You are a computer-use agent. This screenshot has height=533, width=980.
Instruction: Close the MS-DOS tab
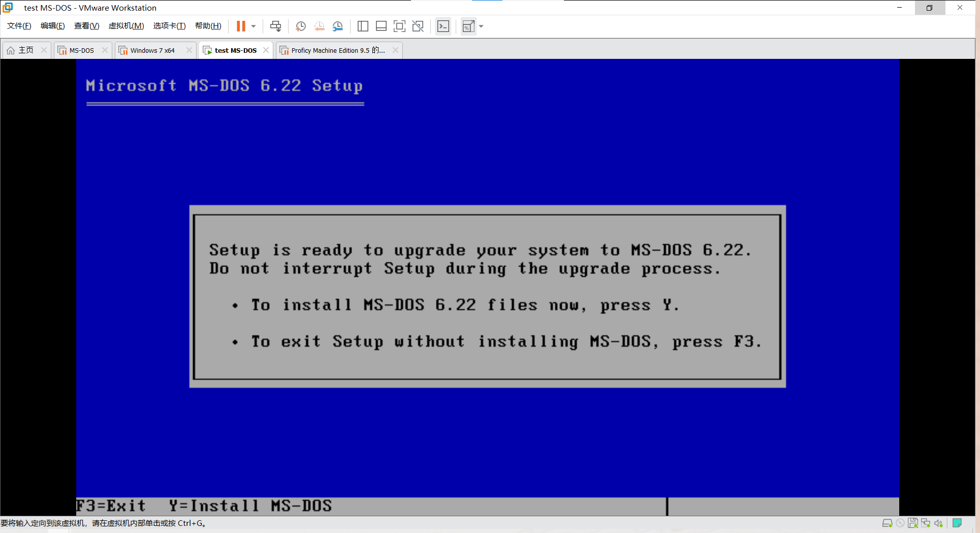(105, 50)
